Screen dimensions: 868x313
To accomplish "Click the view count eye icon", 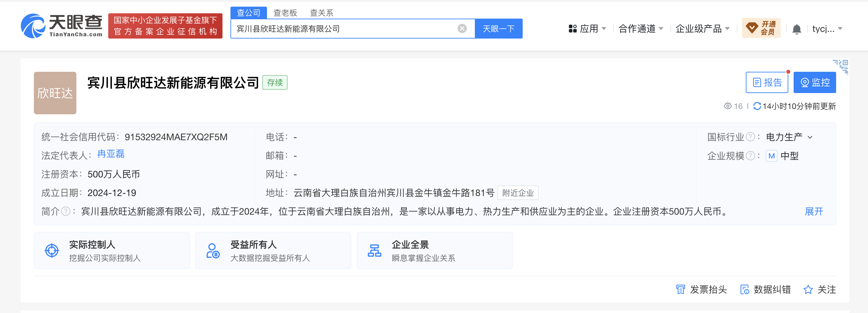I will pyautogui.click(x=728, y=106).
